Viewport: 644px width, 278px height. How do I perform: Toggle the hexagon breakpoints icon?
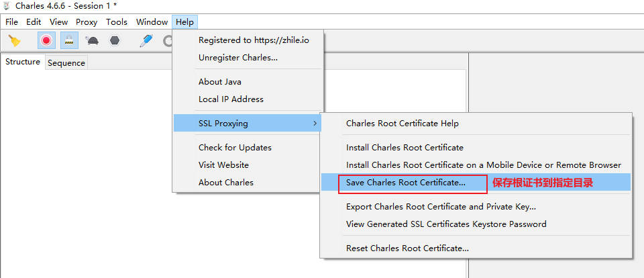pyautogui.click(x=115, y=40)
